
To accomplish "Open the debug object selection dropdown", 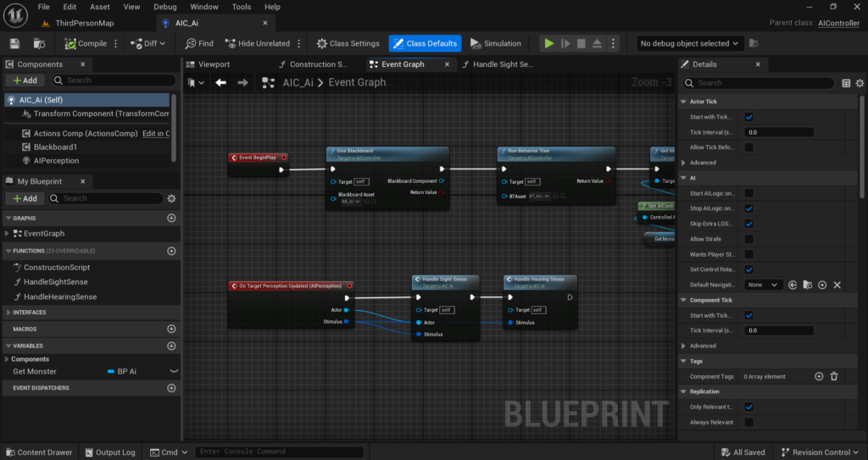I will tap(688, 43).
